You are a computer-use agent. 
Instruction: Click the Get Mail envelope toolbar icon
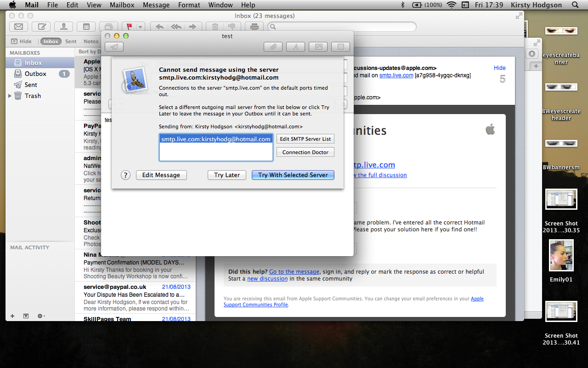click(18, 27)
